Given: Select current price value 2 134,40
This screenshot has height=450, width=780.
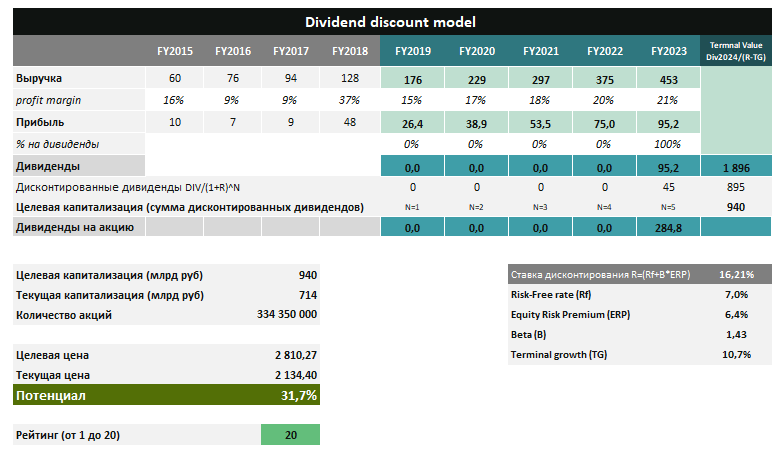Looking at the screenshot, I should (289, 375).
